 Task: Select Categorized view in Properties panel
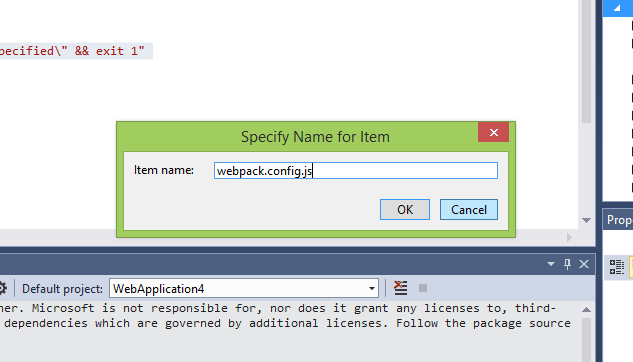616,267
